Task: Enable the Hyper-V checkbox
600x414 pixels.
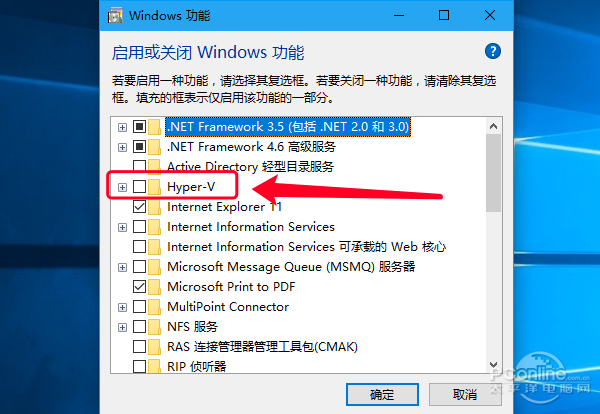Action: (x=139, y=187)
